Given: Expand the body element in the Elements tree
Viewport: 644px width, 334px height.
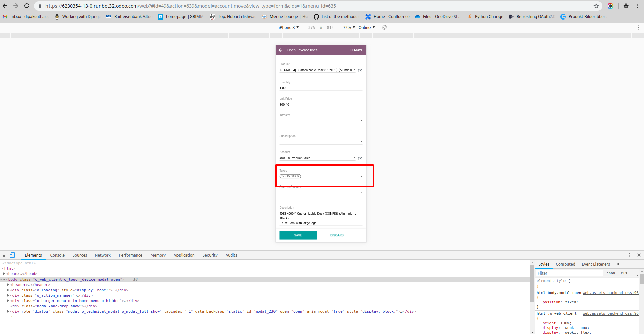Looking at the screenshot, I should click(x=4, y=279).
